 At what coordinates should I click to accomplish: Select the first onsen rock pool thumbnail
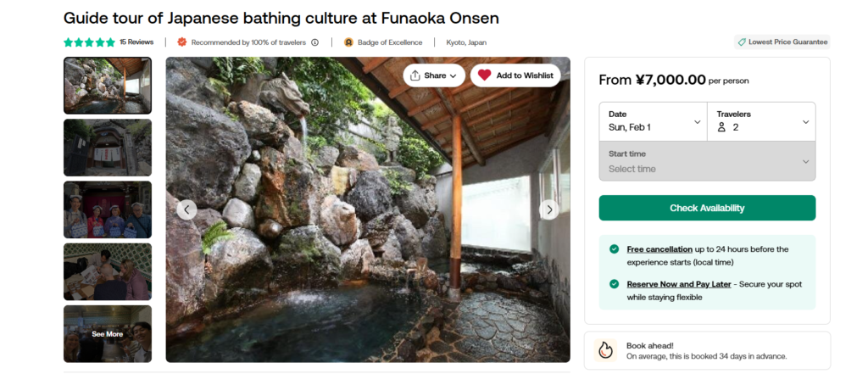(x=108, y=86)
